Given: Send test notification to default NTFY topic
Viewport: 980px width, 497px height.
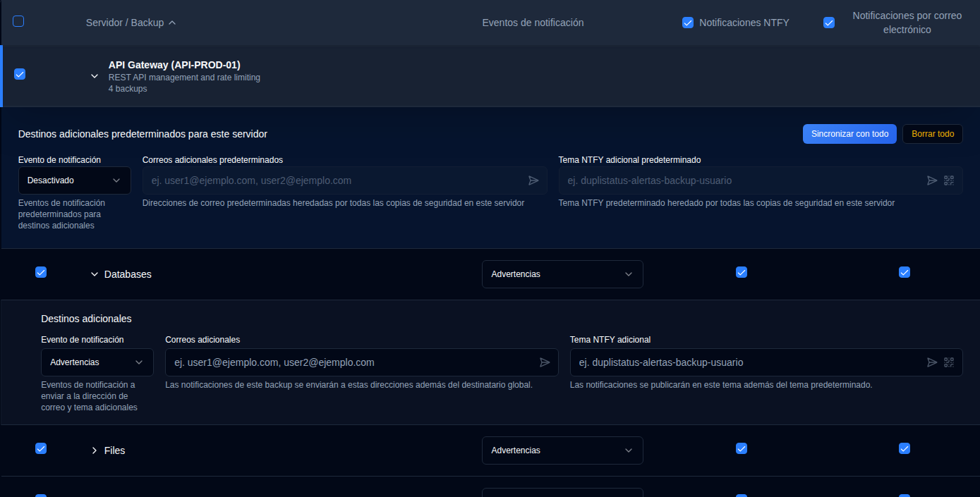Looking at the screenshot, I should coord(931,180).
